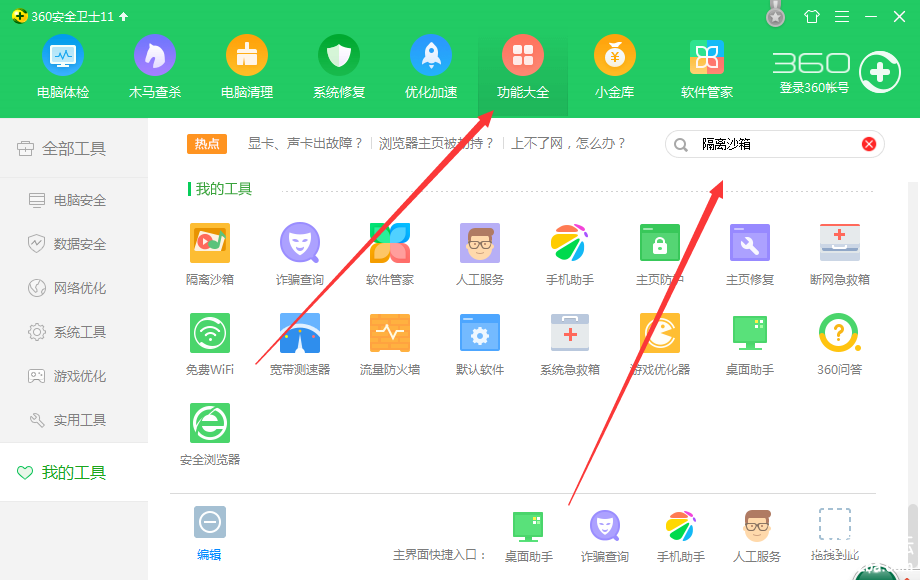Click the medal icon in title bar
This screenshot has width=920, height=580.
tap(776, 14)
